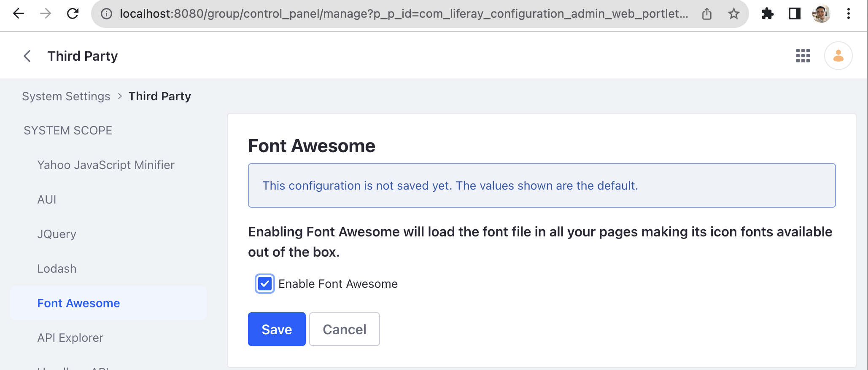The image size is (868, 370).
Task: Select Font Awesome in the sidebar
Action: click(108, 303)
